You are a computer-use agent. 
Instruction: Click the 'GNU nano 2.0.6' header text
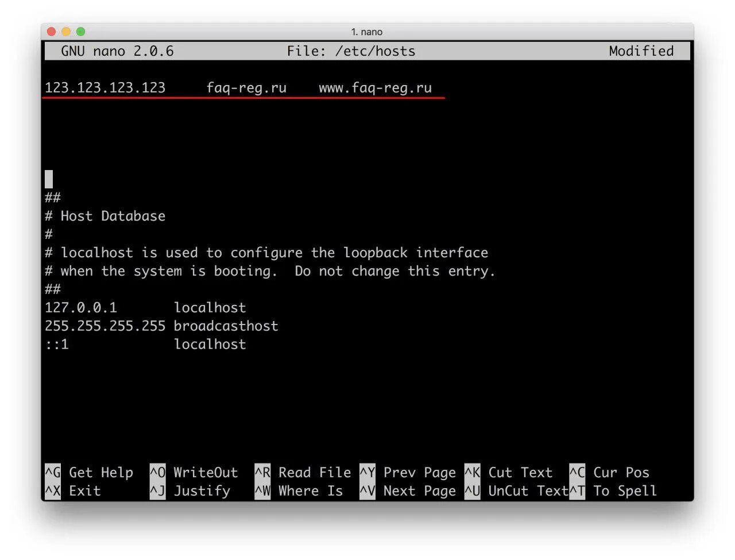click(117, 51)
